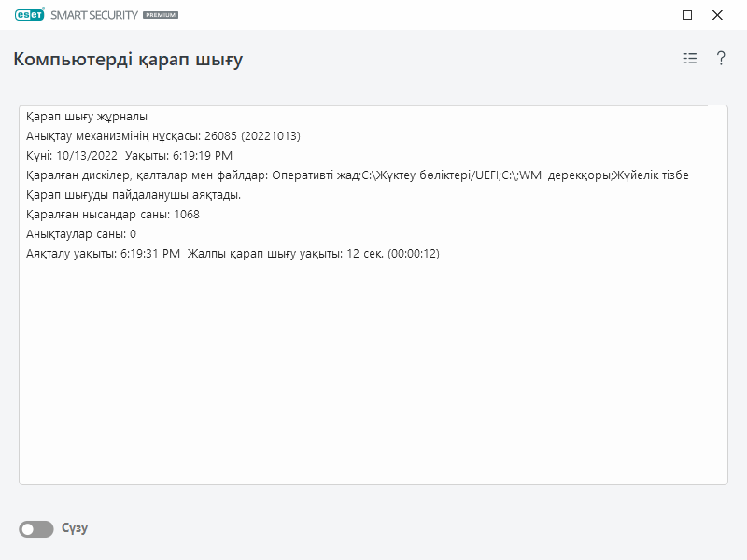
Task: Click the Қаралған нысандар саны: 1068 line
Action: click(x=112, y=212)
